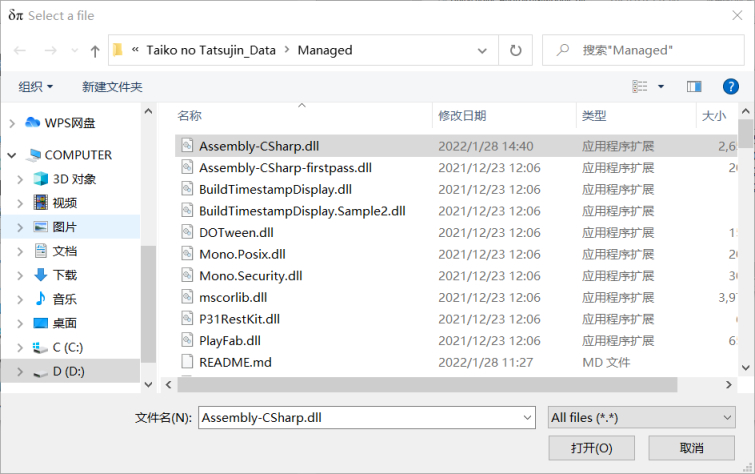Expand the 文档 tree node
Viewport: 755px width, 474px height.
tap(20, 251)
